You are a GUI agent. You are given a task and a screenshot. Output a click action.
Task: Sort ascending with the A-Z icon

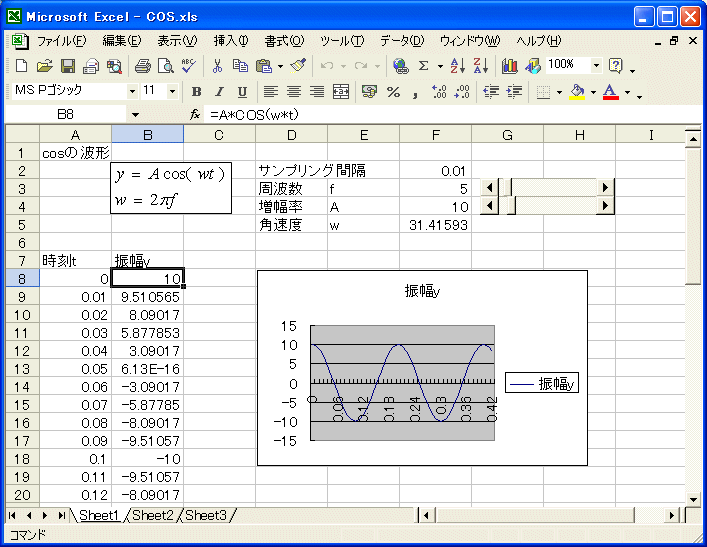[457, 66]
